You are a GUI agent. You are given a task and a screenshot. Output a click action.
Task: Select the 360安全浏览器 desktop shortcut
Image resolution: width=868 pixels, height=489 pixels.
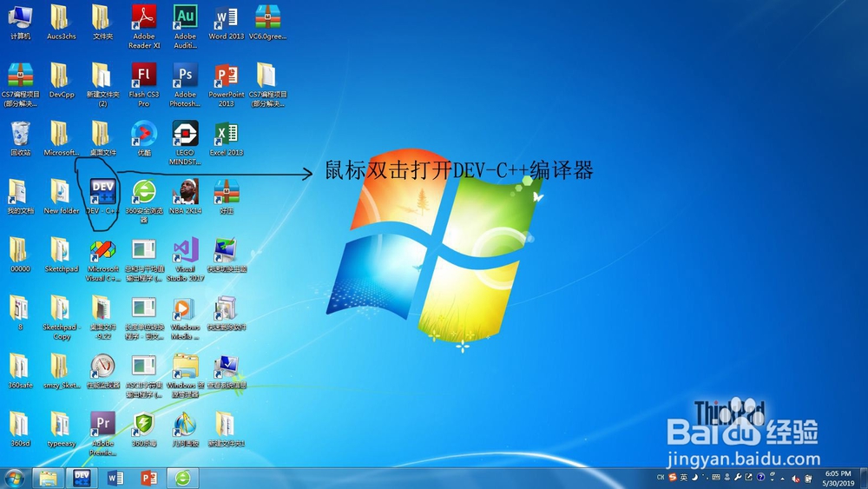pos(144,201)
